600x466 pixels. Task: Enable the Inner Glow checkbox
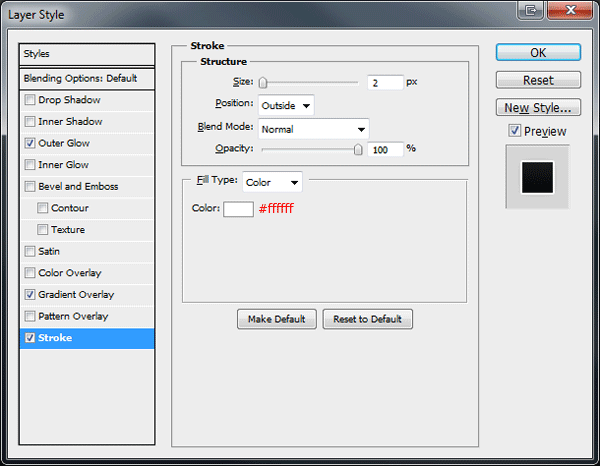pos(30,165)
